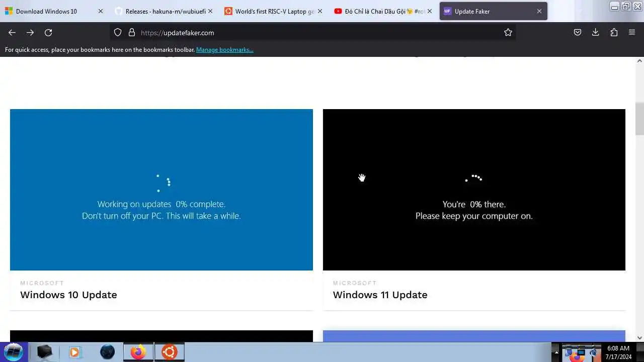Open the Firefox hamburger menu
This screenshot has height=362, width=644.
[x=632, y=33]
